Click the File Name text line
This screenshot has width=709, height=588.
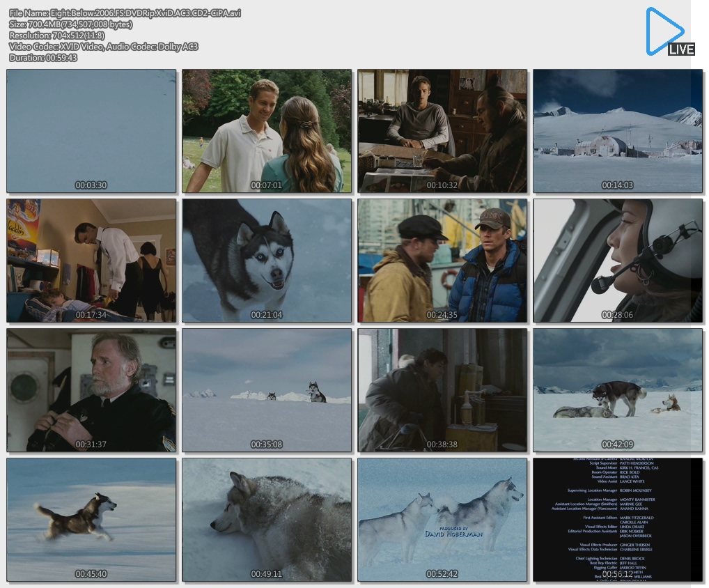(125, 13)
